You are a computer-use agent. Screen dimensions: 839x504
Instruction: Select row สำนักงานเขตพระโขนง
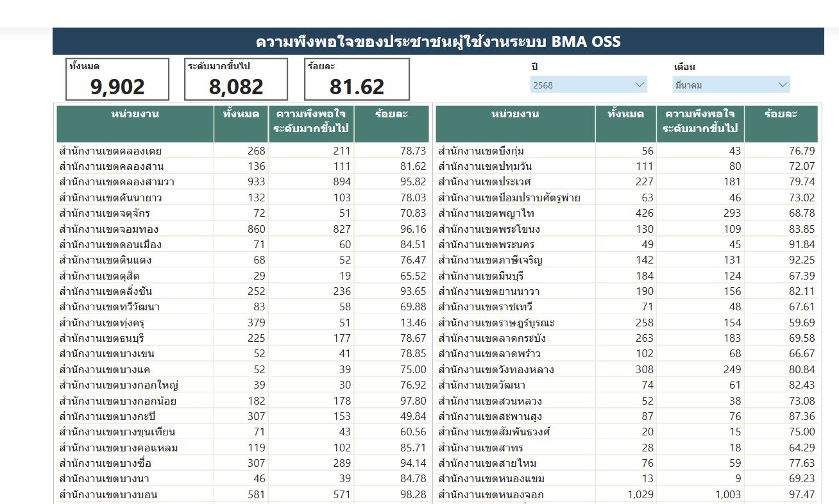pyautogui.click(x=627, y=229)
